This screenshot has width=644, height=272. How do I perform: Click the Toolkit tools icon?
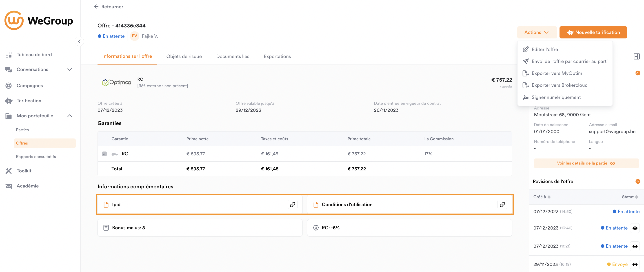click(x=9, y=171)
